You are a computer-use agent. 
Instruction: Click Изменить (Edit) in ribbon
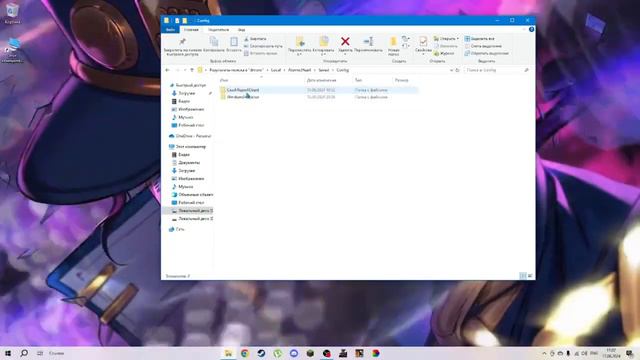(x=445, y=46)
